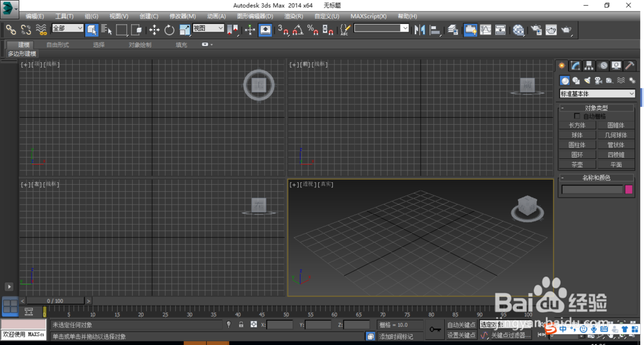
Task: Select the Lights category icon
Action: 587,80
